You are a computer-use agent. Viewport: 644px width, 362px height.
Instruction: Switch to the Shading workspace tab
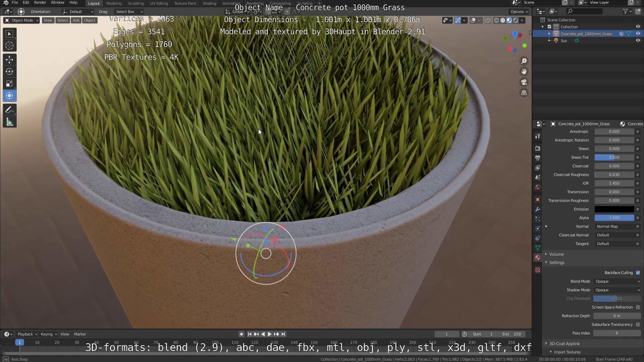click(209, 3)
